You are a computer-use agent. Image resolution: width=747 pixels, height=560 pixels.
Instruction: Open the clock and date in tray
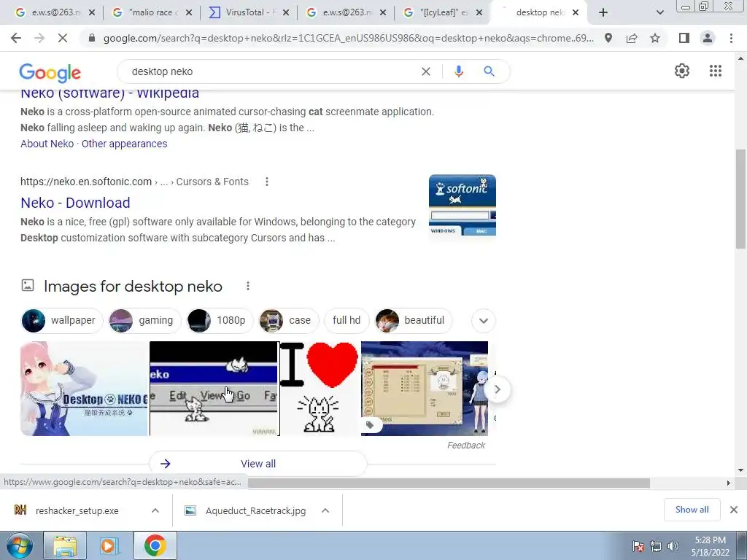pyautogui.click(x=711, y=546)
